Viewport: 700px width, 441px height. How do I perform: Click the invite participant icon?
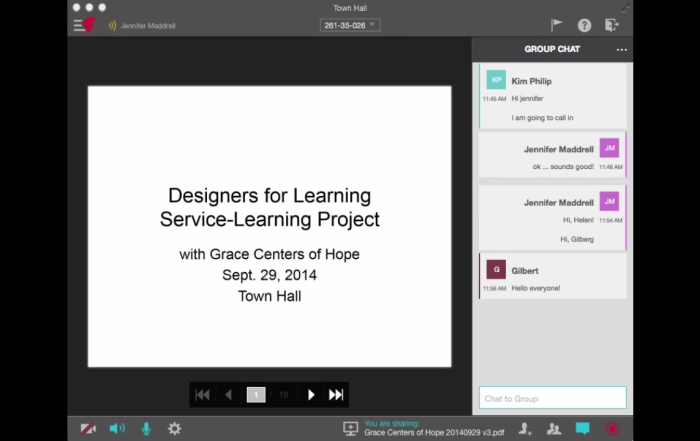click(x=525, y=428)
